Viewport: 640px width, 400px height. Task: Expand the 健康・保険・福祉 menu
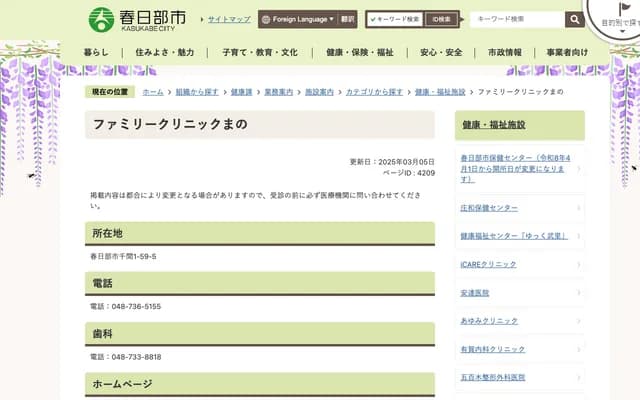[x=359, y=52]
